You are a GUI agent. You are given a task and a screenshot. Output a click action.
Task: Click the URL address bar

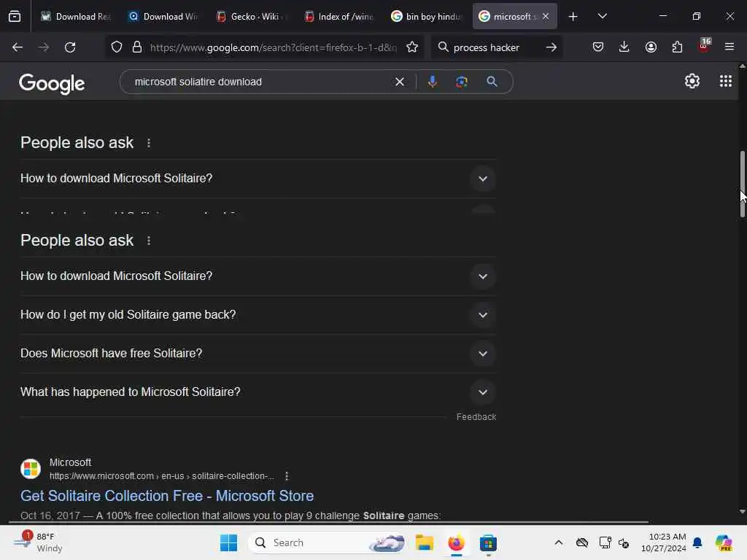pyautogui.click(x=273, y=47)
